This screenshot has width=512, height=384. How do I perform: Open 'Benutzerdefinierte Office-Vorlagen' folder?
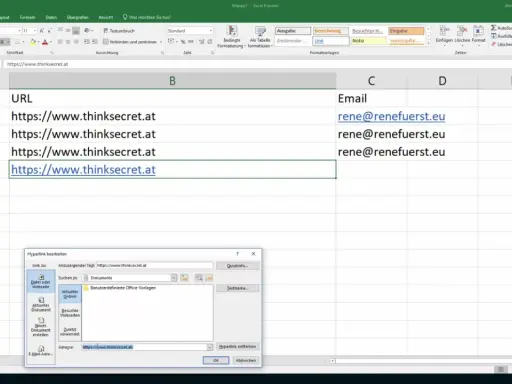(120, 288)
